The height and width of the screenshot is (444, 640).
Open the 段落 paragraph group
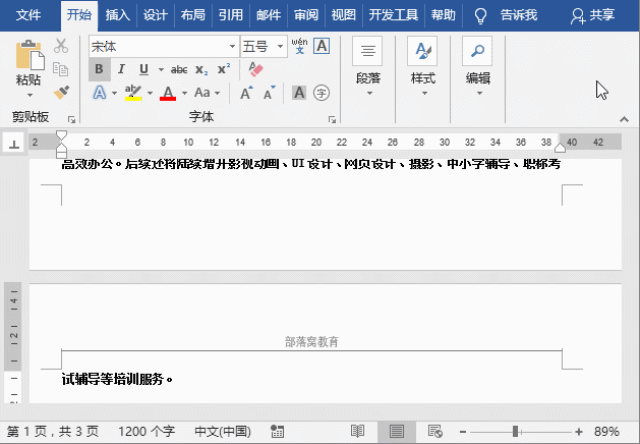pos(368,67)
